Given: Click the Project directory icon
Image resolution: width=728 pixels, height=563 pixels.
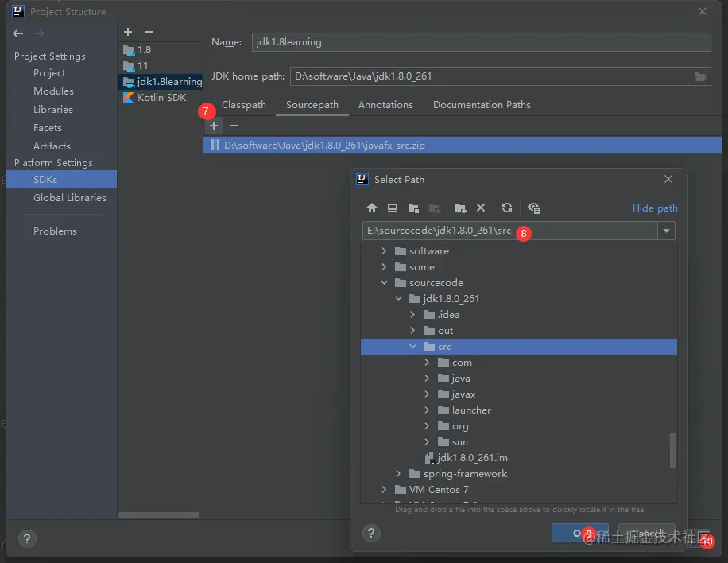Looking at the screenshot, I should coord(413,208).
